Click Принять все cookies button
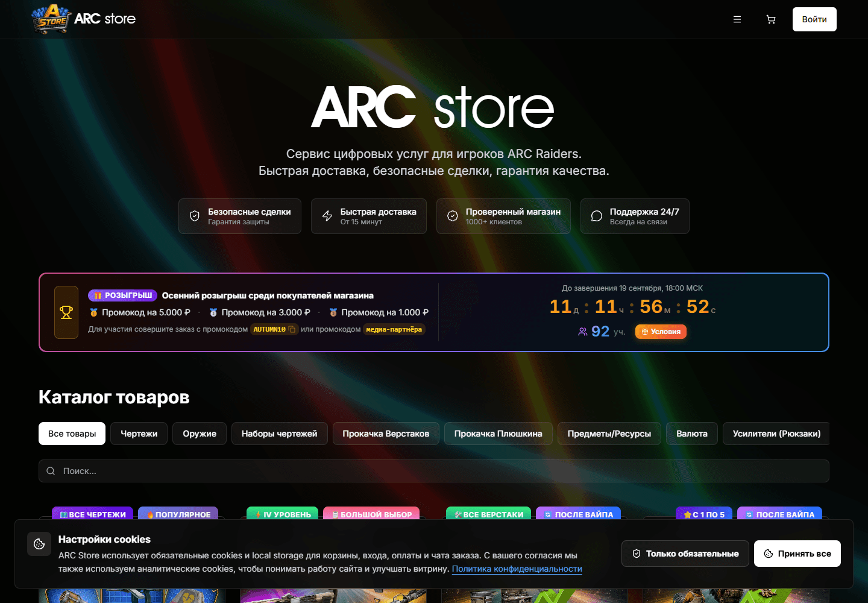 coord(797,554)
